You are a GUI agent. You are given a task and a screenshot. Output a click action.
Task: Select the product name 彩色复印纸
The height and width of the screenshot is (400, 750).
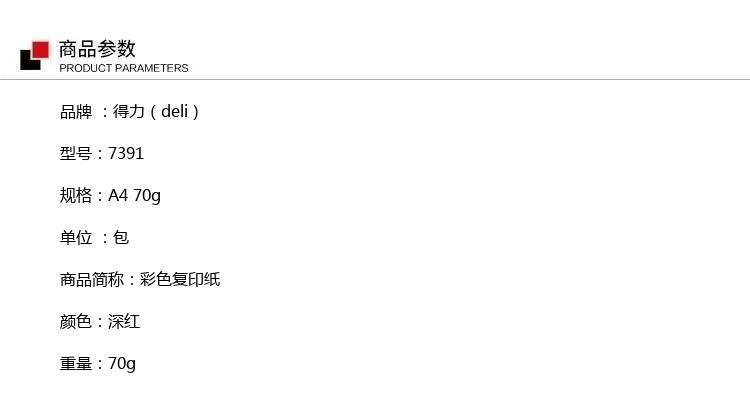coord(180,279)
